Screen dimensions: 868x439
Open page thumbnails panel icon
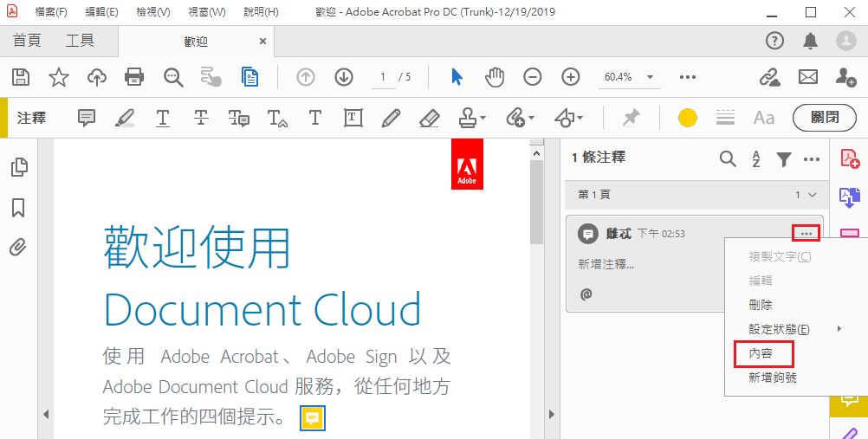coord(19,166)
